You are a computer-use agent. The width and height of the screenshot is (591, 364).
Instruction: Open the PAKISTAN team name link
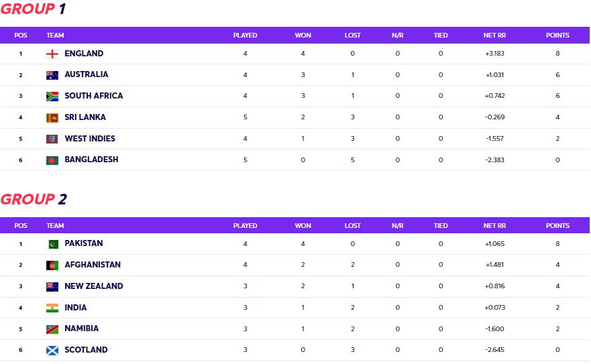[84, 243]
